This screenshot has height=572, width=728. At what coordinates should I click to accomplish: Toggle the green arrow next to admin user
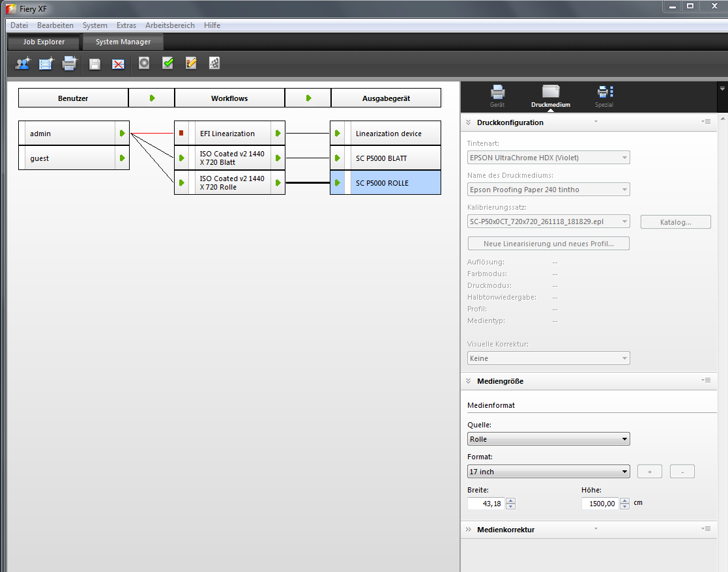pyautogui.click(x=123, y=133)
